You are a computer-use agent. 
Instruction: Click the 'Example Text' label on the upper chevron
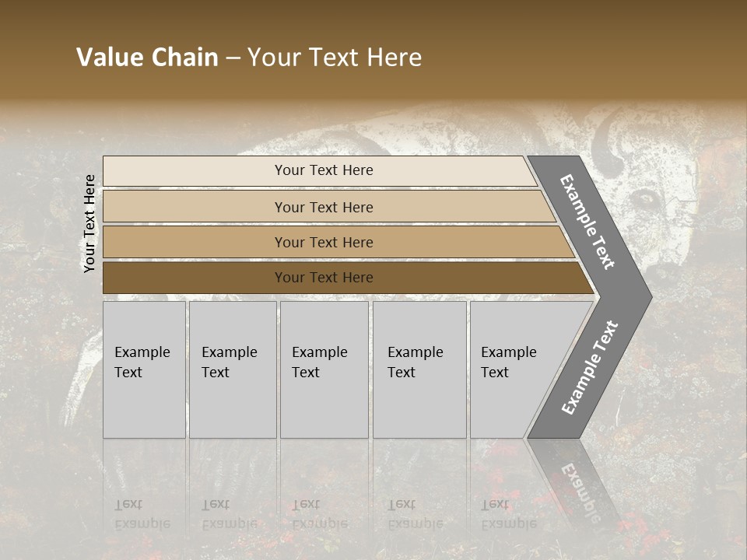(x=587, y=222)
